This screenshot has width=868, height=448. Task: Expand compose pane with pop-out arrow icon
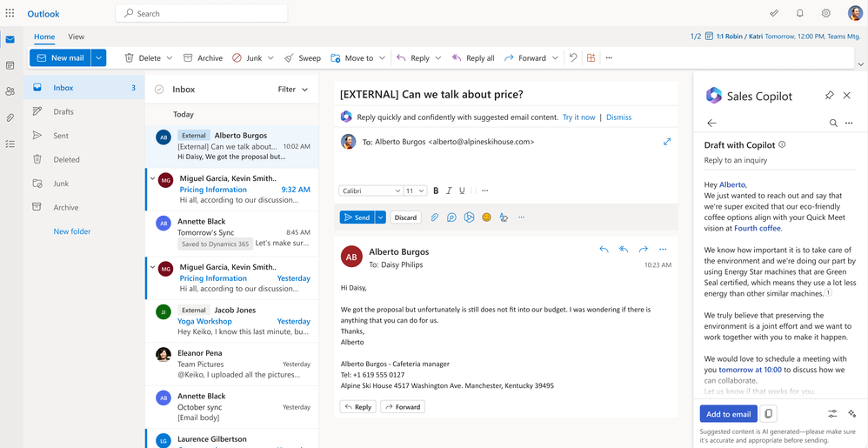[667, 142]
